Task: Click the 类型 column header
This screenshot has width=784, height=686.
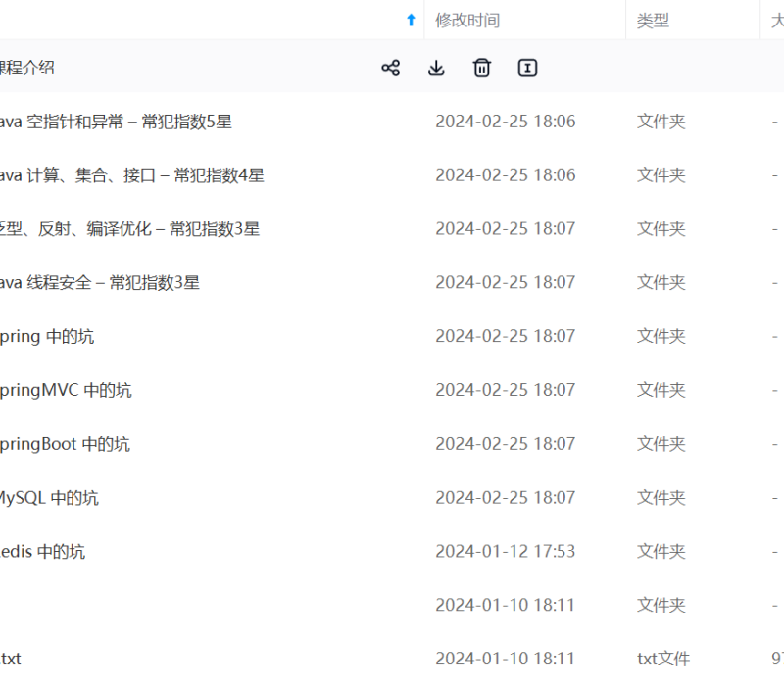Action: point(650,21)
